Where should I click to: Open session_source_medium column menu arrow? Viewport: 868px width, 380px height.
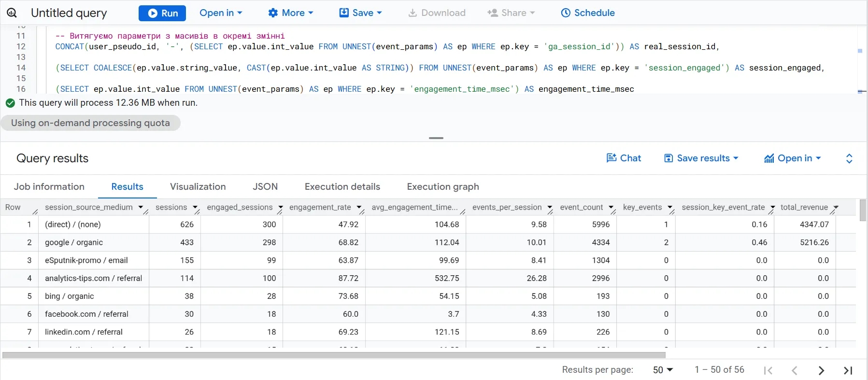141,208
